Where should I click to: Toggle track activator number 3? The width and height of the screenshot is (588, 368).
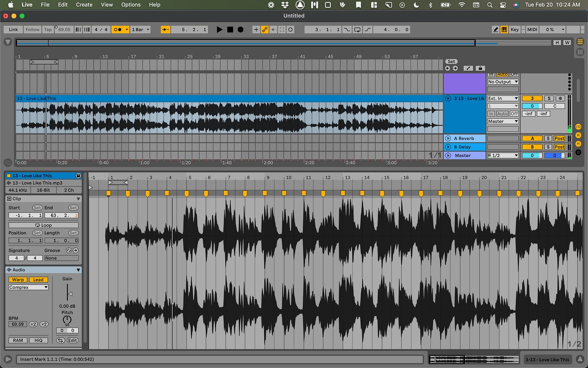[532, 98]
